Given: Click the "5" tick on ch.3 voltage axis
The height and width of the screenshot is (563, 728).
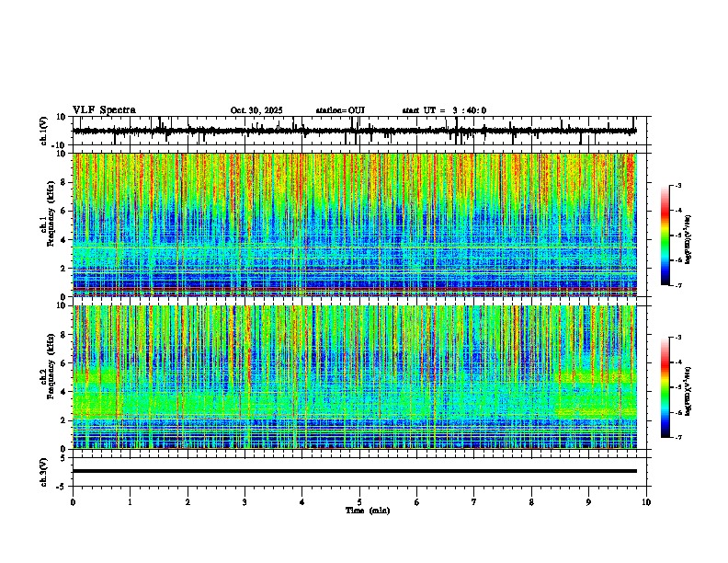Looking at the screenshot, I should pos(64,457).
